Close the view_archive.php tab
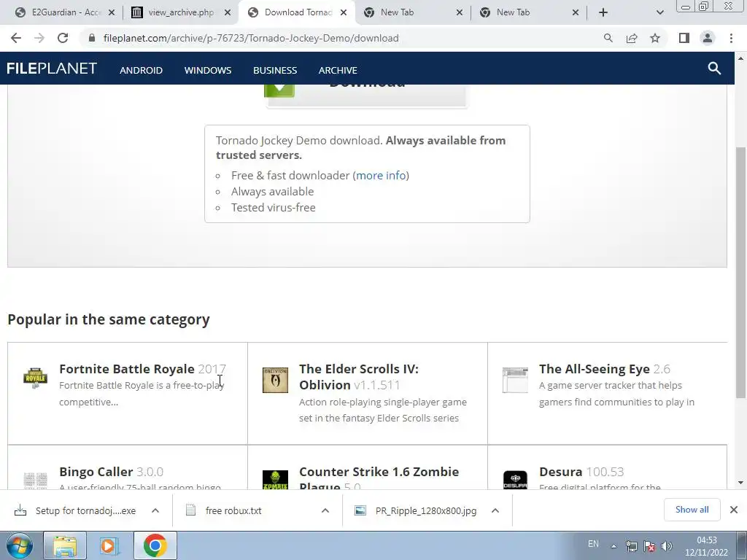 point(228,12)
